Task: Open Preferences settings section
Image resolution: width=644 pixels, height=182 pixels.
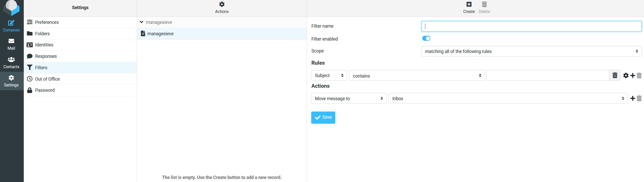Action: (x=47, y=22)
